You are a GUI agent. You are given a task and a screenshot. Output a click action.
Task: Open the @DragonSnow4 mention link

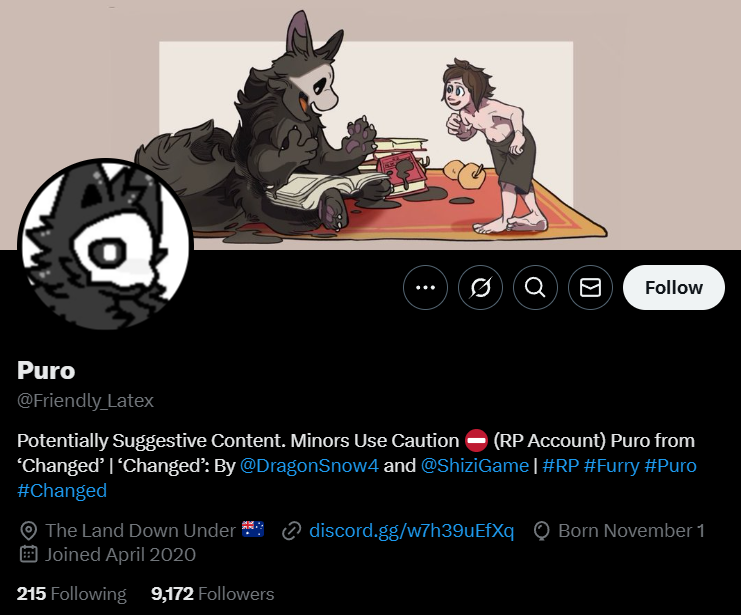[309, 466]
